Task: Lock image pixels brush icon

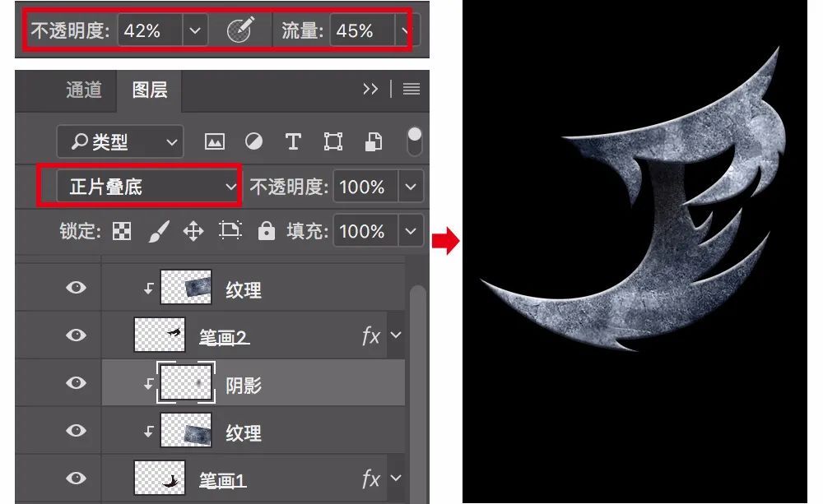Action: pyautogui.click(x=157, y=231)
